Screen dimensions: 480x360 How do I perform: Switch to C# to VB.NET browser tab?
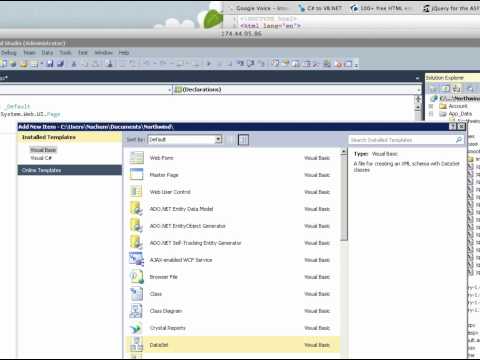click(x=321, y=8)
